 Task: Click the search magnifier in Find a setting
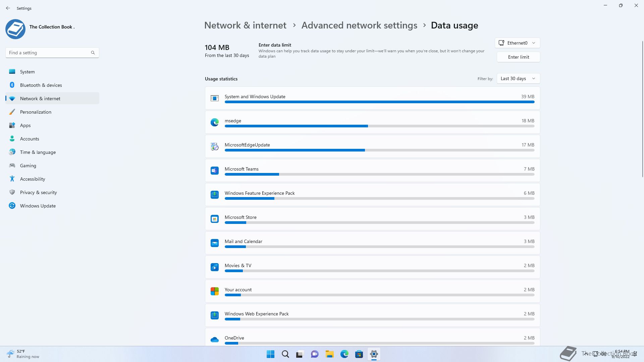click(93, 53)
